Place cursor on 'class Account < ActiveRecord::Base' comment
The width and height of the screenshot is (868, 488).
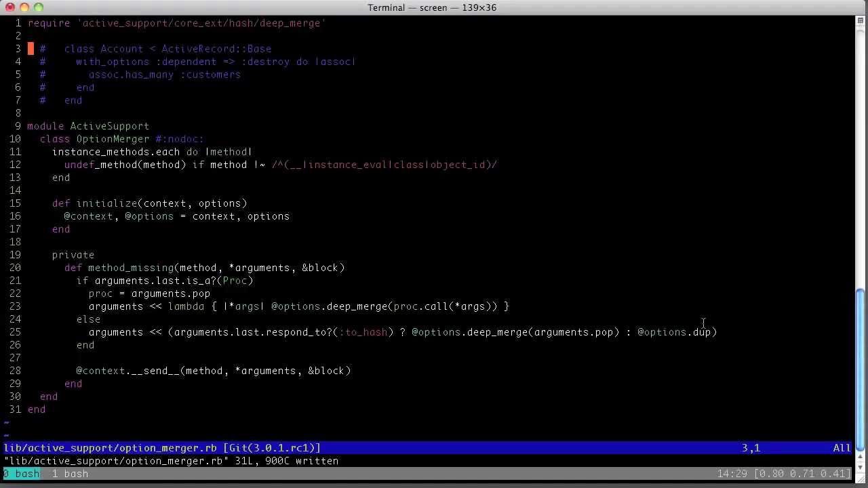167,49
